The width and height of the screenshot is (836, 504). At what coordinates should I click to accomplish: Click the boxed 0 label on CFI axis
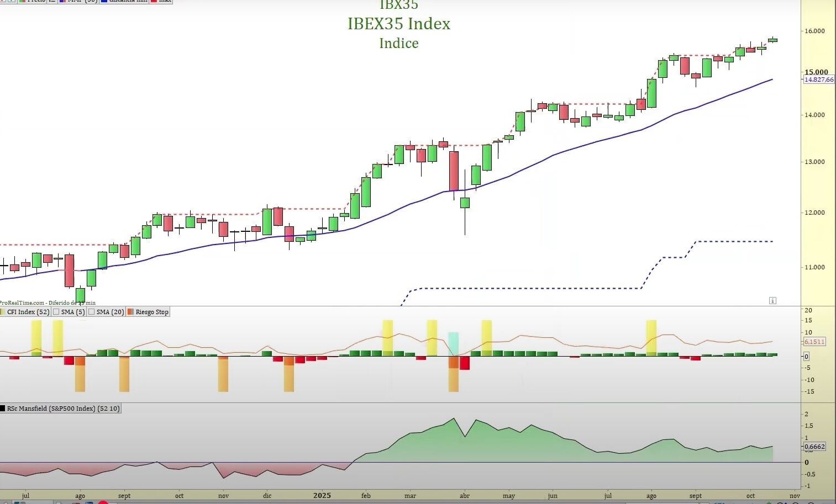click(x=806, y=357)
